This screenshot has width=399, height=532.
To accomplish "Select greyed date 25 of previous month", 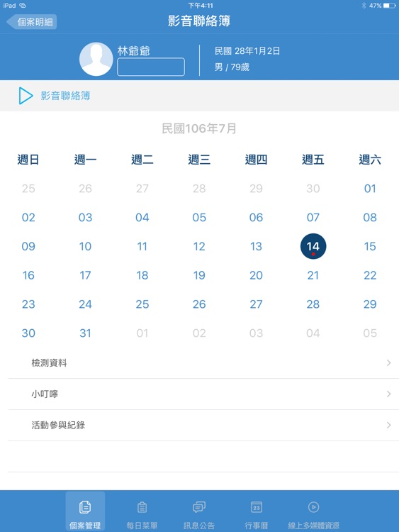I will click(x=28, y=188).
